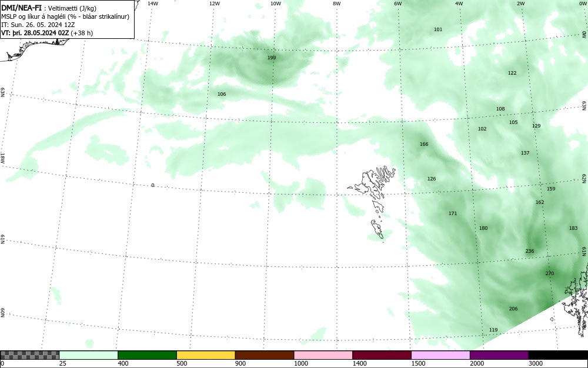Click the legend label 1500
This screenshot has height=368, width=588.
(418, 363)
